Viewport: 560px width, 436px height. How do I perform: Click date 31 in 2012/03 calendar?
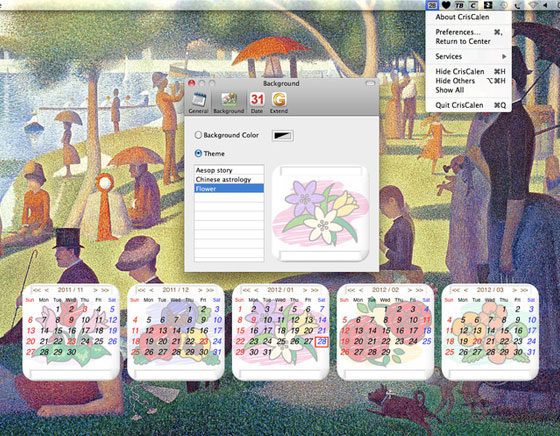point(531,352)
